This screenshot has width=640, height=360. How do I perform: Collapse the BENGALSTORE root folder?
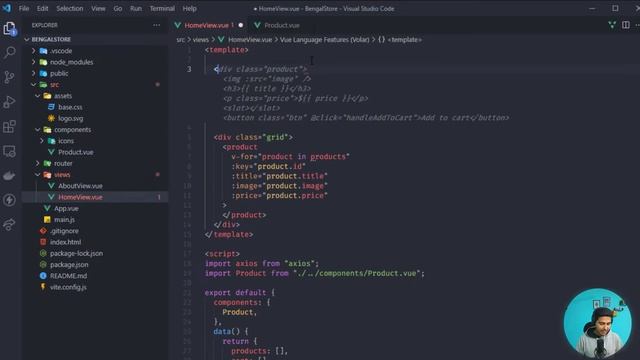pyautogui.click(x=51, y=39)
